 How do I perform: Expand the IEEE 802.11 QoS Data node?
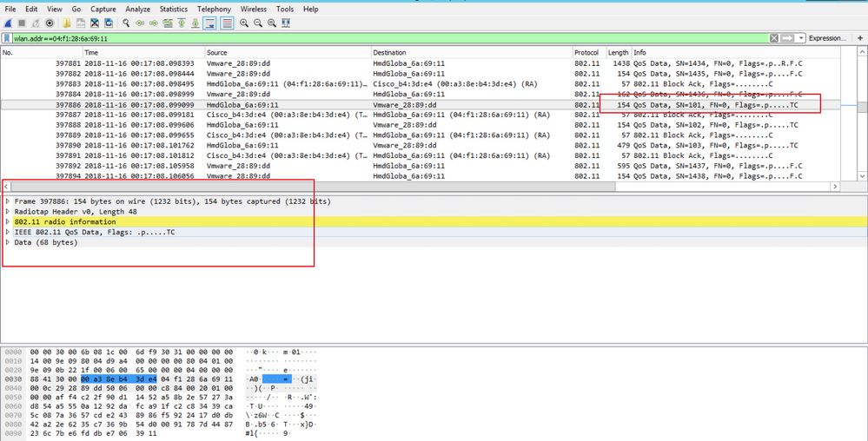coord(7,233)
